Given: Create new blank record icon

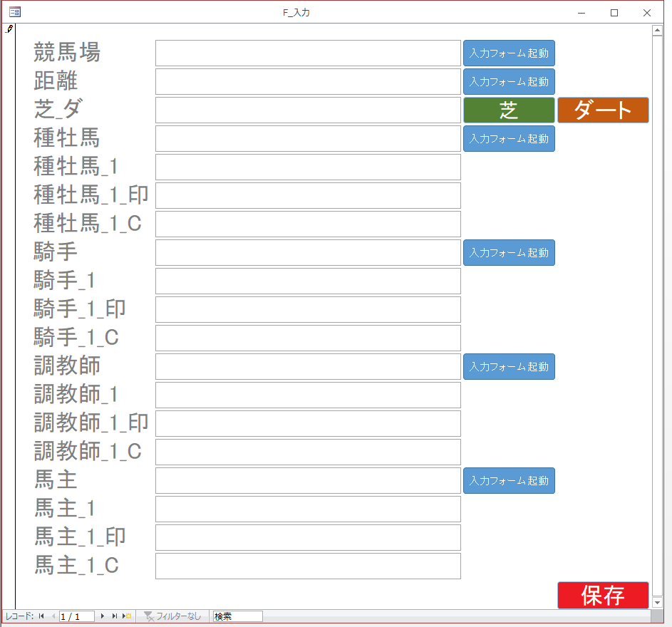Looking at the screenshot, I should coord(127,616).
